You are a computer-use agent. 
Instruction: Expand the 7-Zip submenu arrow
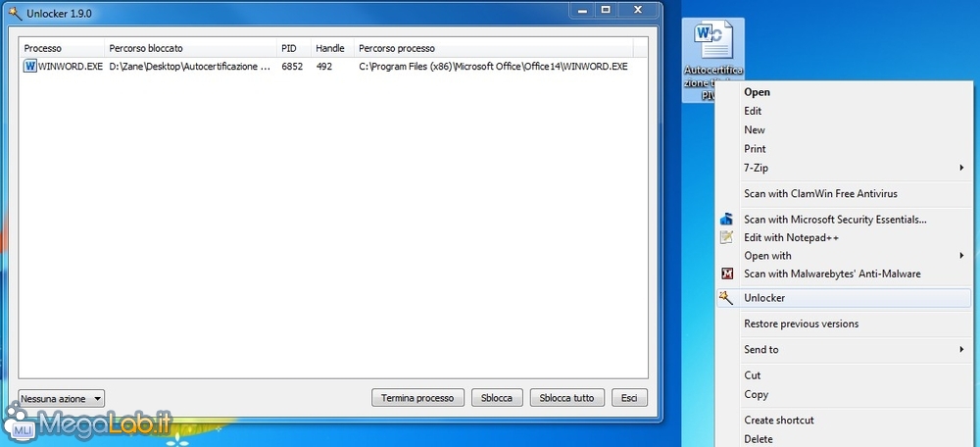(961, 168)
